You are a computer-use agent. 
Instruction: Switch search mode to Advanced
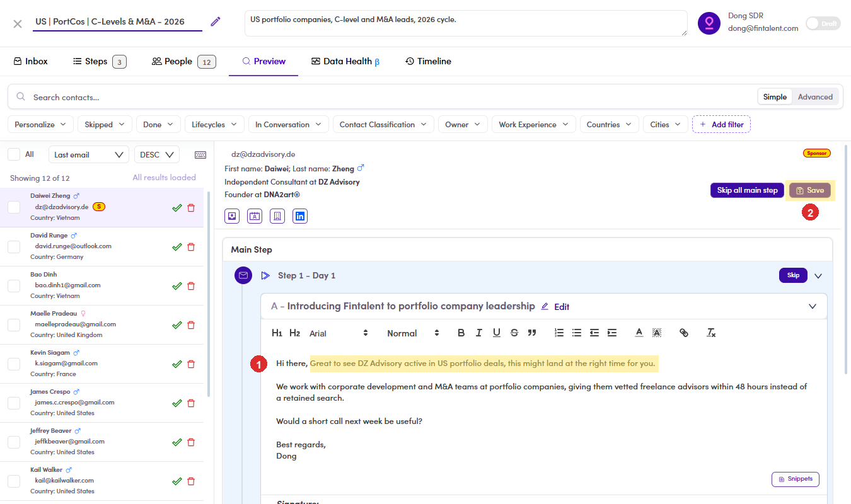click(815, 97)
